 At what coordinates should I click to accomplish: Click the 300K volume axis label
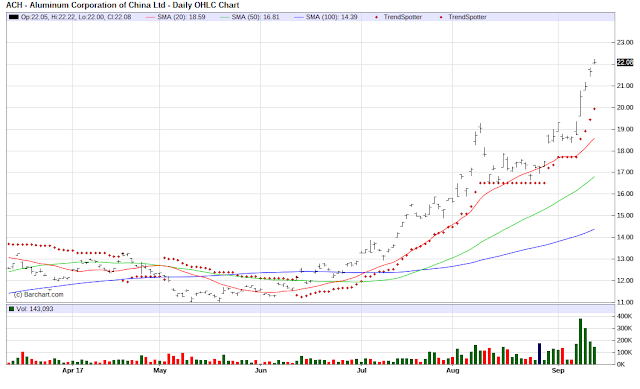(x=624, y=328)
